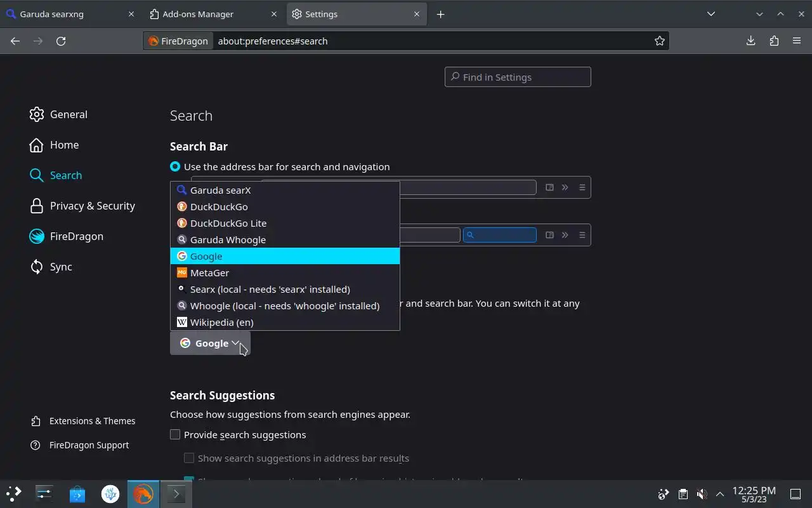The width and height of the screenshot is (812, 508).
Task: Open taskbar system settings sliders icon
Action: pos(44,493)
